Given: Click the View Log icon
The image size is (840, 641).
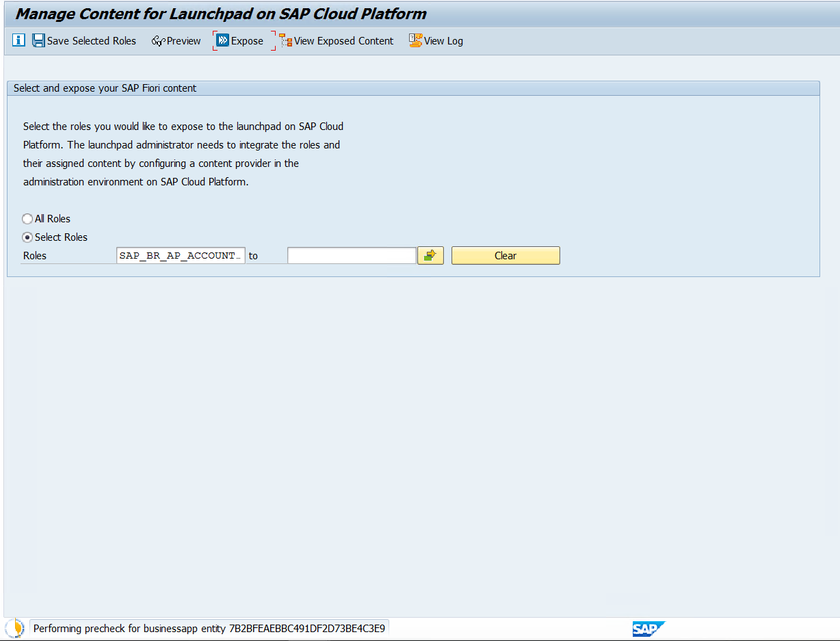Looking at the screenshot, I should point(415,40).
